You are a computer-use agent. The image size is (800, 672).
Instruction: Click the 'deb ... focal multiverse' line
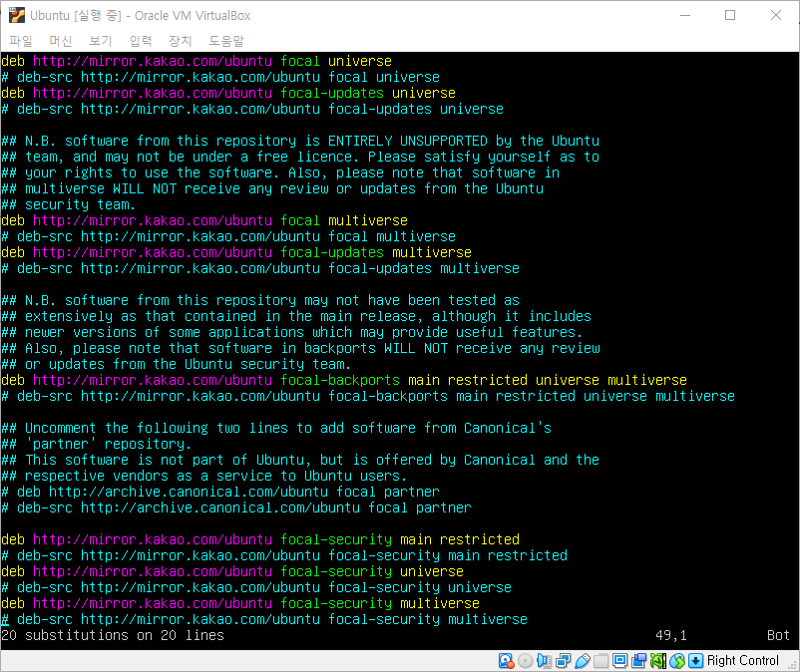tap(204, 220)
